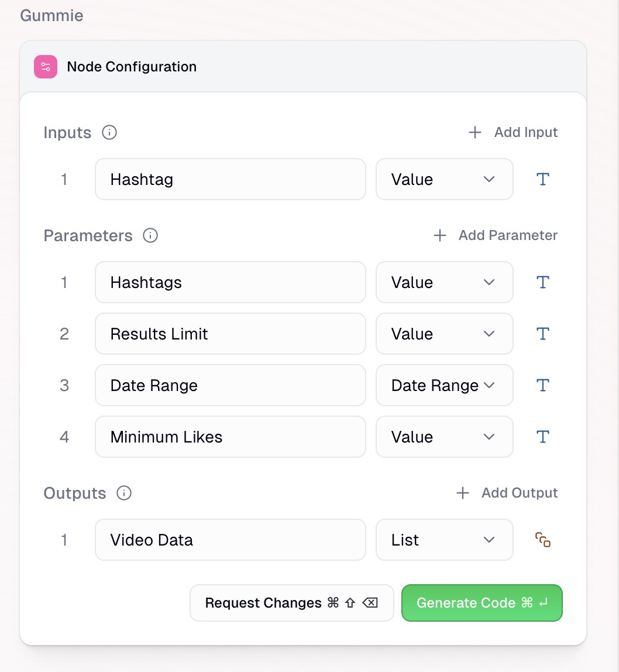This screenshot has width=619, height=672.
Task: Click Request Changes
Action: click(x=291, y=602)
